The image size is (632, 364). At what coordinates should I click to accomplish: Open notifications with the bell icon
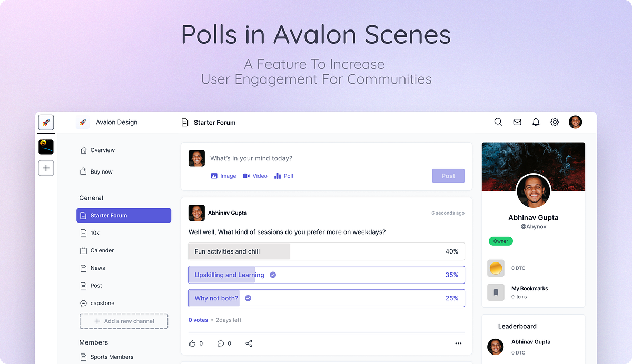pyautogui.click(x=536, y=122)
